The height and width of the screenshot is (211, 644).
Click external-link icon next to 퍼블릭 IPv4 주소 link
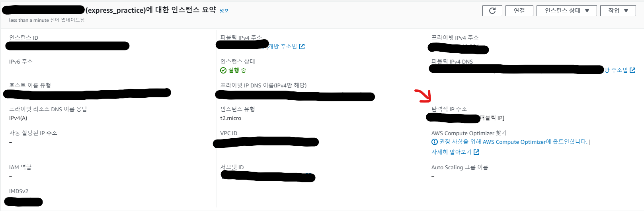coord(302,46)
